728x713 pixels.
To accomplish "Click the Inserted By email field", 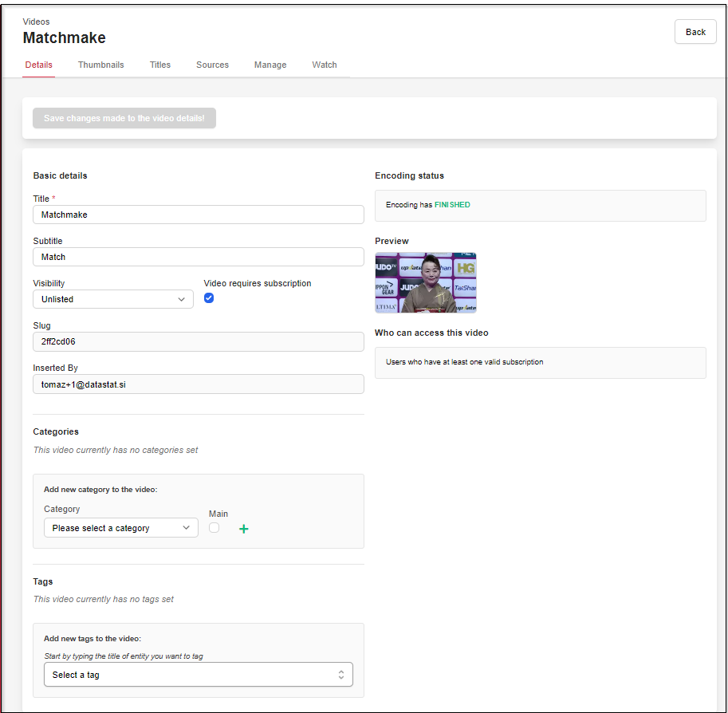I will (x=198, y=384).
